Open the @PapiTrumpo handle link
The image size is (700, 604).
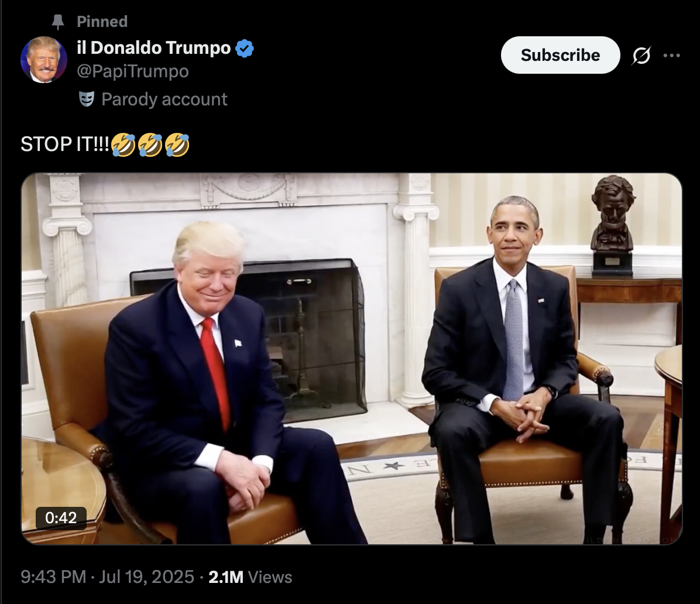click(133, 71)
